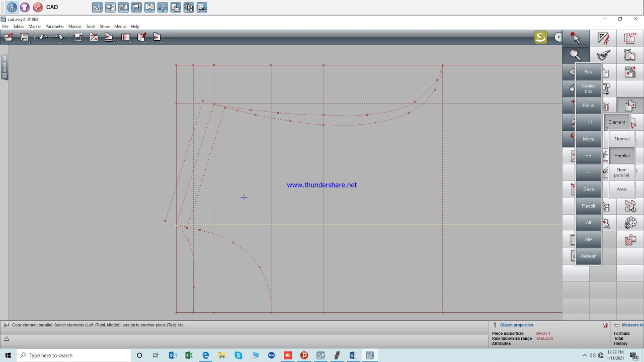Open the smart.run side tab
This screenshot has height=362, width=644.
click(5, 67)
